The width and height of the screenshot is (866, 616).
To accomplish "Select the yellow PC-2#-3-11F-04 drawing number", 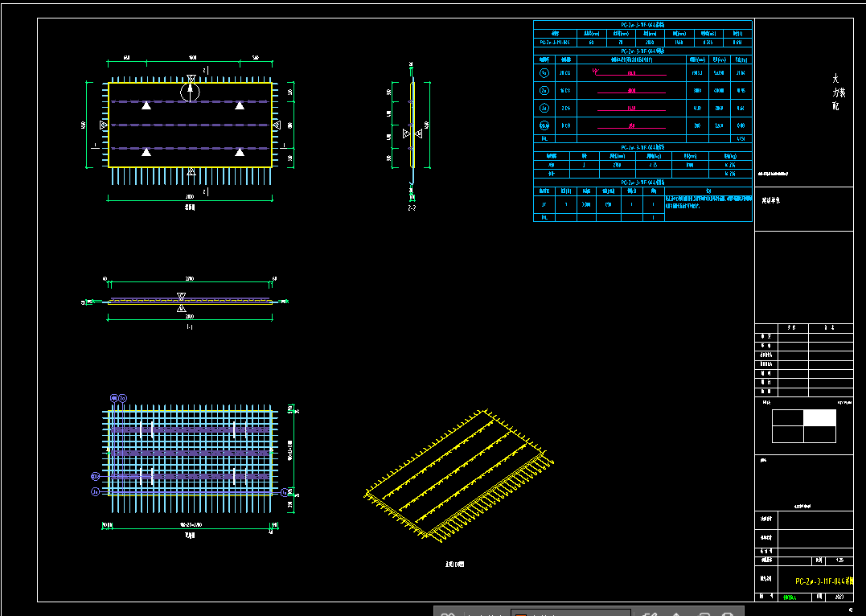I will [824, 581].
